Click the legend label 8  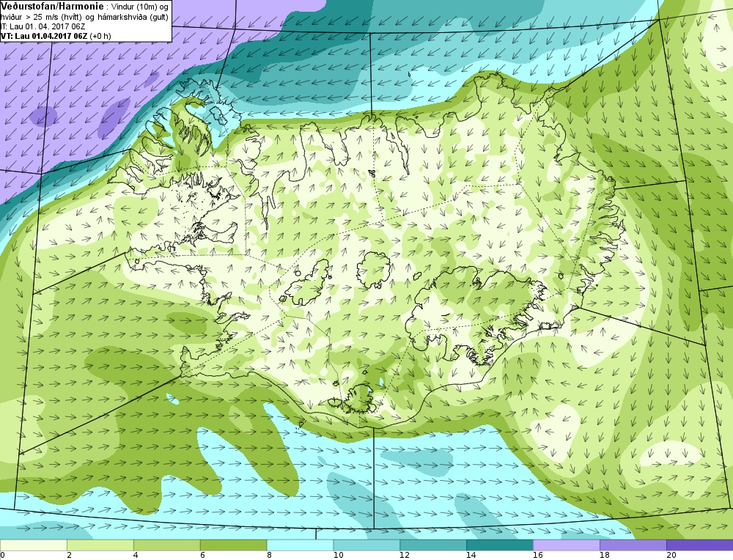(269, 556)
